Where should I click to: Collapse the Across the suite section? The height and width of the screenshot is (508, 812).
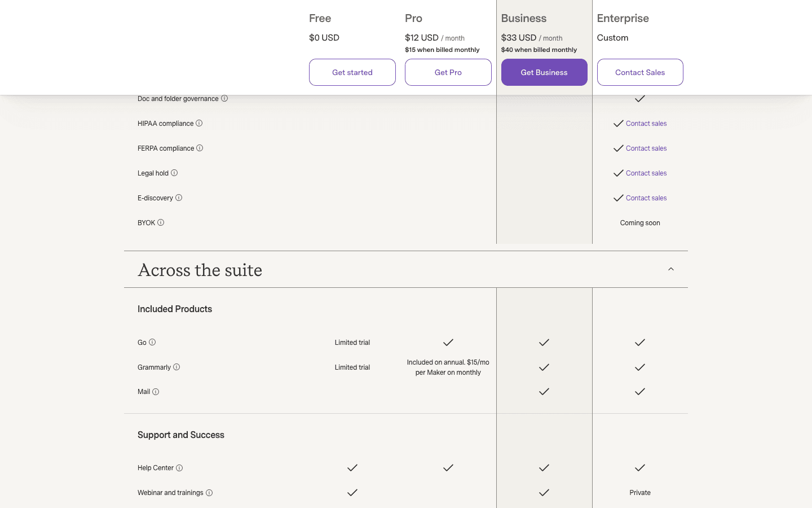coord(671,269)
